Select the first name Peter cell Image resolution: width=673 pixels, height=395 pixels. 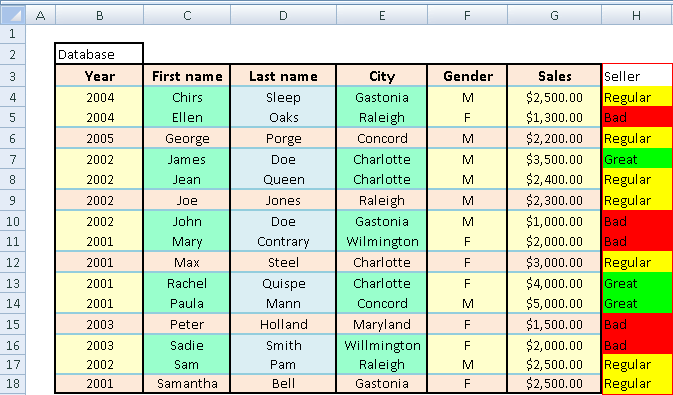click(x=187, y=324)
